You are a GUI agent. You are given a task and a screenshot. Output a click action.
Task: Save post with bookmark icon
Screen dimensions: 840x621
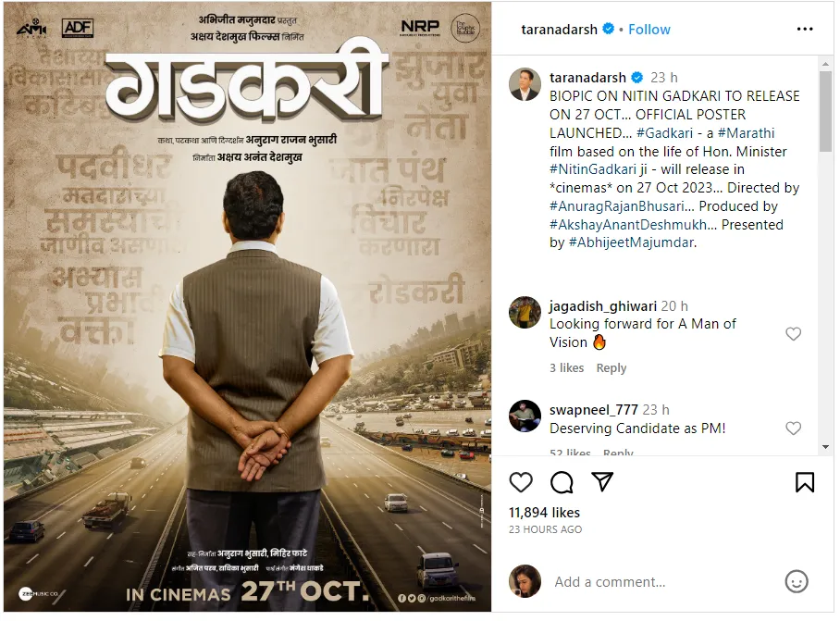(x=805, y=482)
